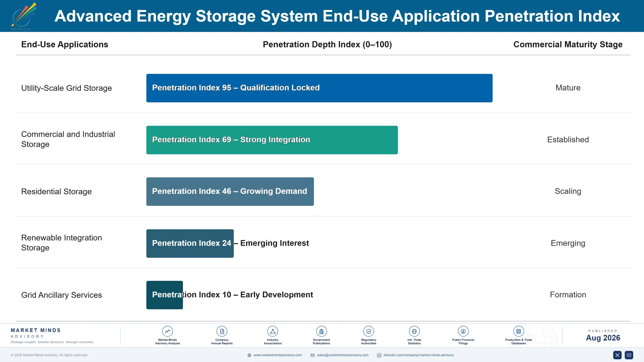Click the Formation maturity stage value
The image size is (644, 362).
pos(568,295)
